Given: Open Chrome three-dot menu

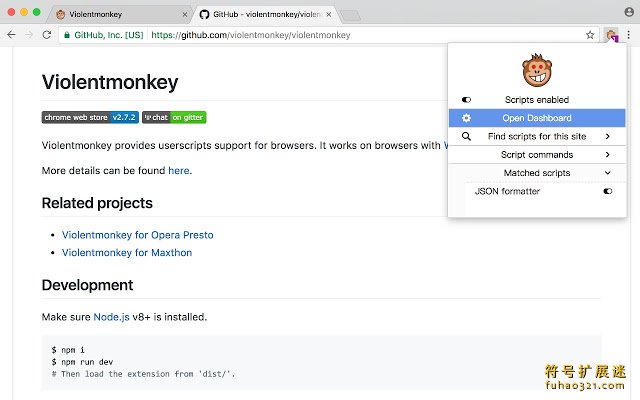Looking at the screenshot, I should point(629,35).
